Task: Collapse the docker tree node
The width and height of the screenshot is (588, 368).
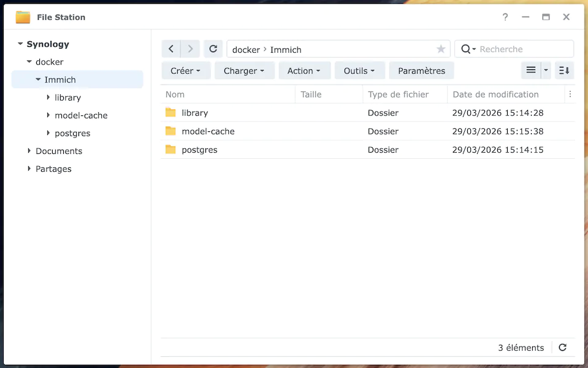Action: (29, 61)
